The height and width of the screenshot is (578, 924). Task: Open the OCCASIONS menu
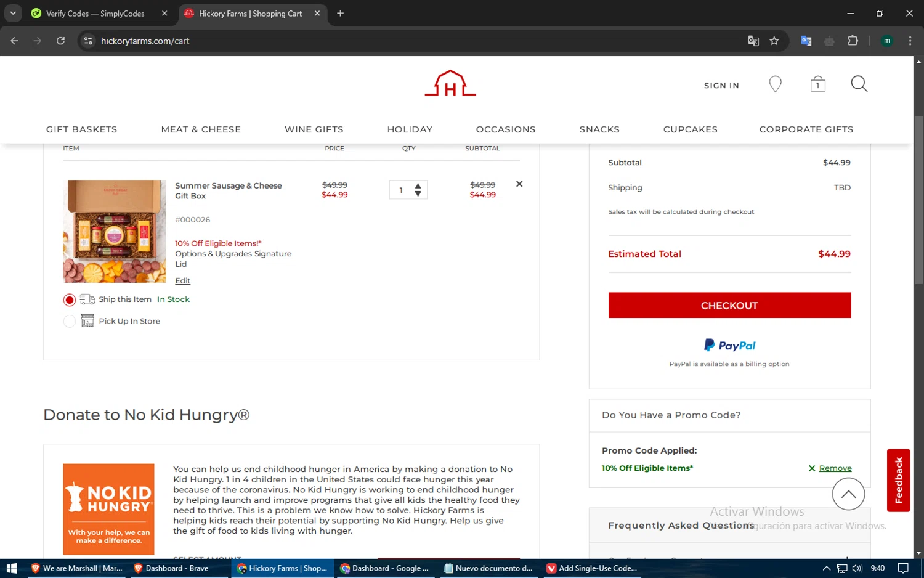point(506,129)
